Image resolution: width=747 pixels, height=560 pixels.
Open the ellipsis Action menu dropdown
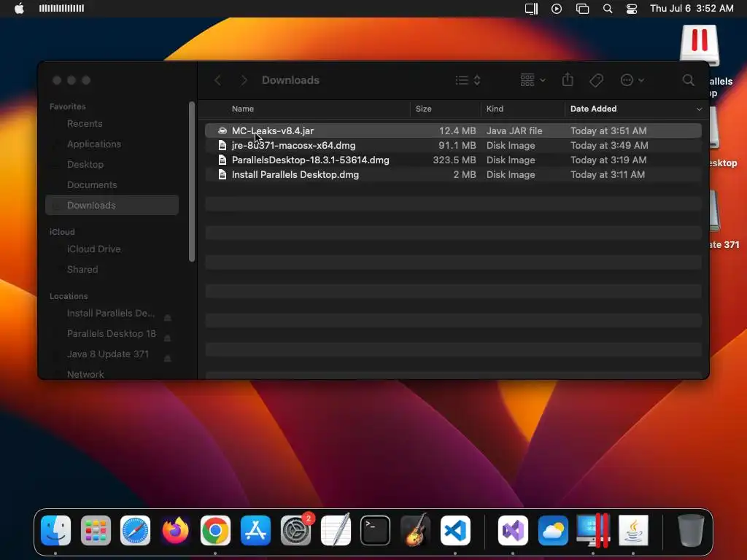pos(632,80)
